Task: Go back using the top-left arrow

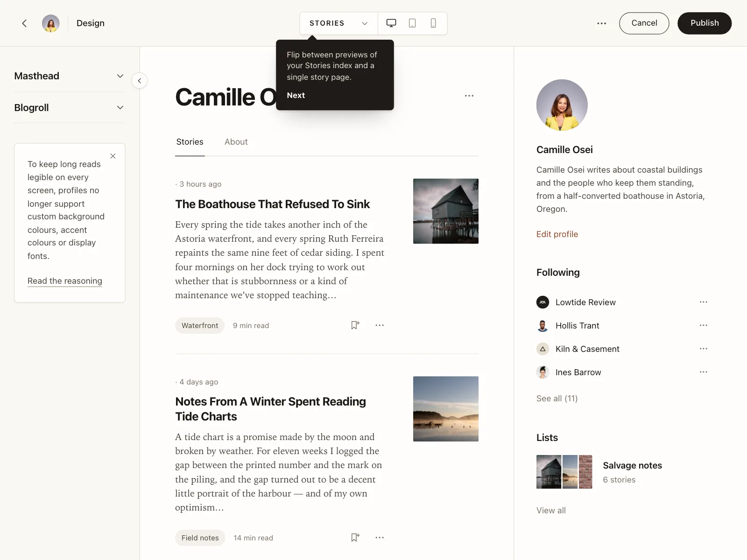Action: [24, 23]
